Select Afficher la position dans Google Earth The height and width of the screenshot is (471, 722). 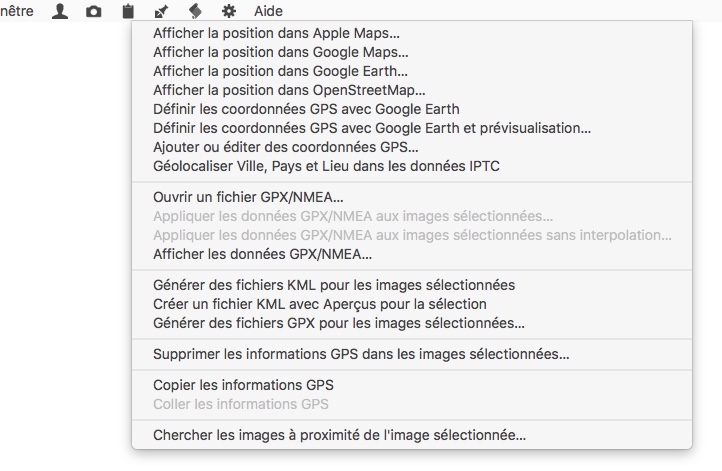pyautogui.click(x=412, y=71)
